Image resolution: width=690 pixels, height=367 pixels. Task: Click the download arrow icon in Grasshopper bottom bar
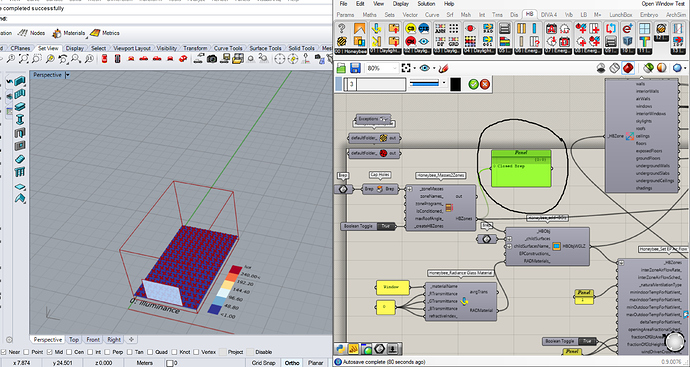click(x=393, y=349)
